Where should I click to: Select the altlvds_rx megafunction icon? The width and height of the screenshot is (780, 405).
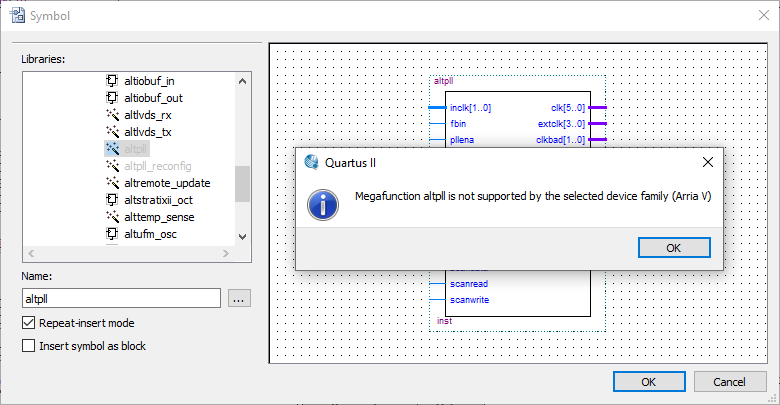[x=112, y=115]
